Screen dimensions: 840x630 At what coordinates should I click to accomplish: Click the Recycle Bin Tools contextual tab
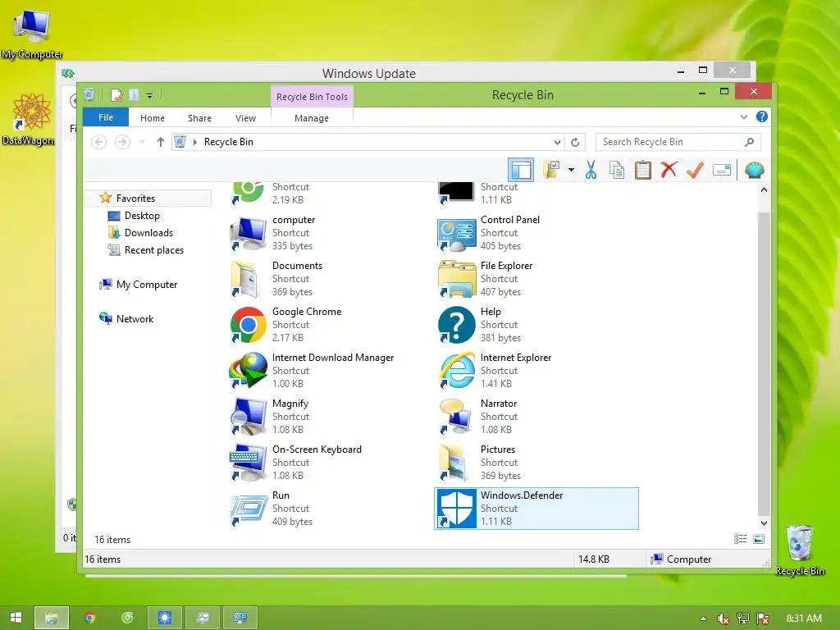point(312,97)
